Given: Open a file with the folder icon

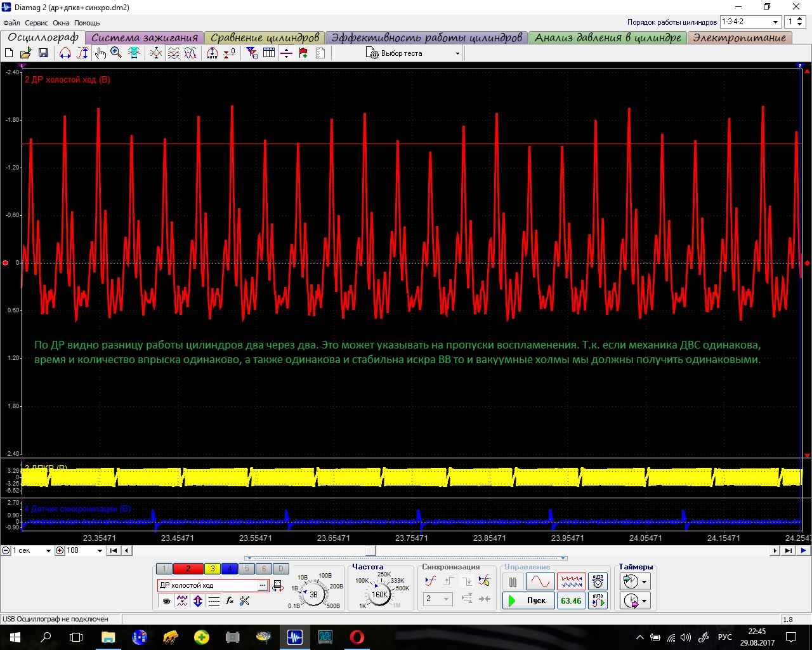Looking at the screenshot, I should click(x=25, y=53).
